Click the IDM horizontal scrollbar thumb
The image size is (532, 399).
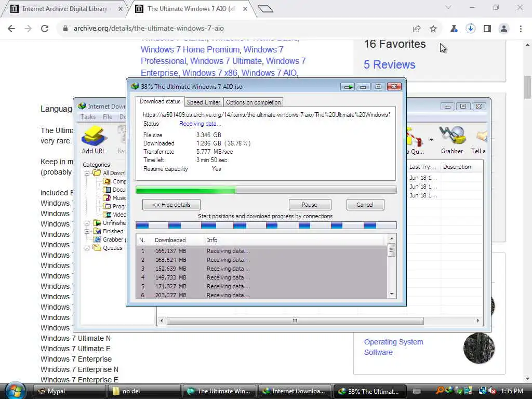click(x=295, y=321)
